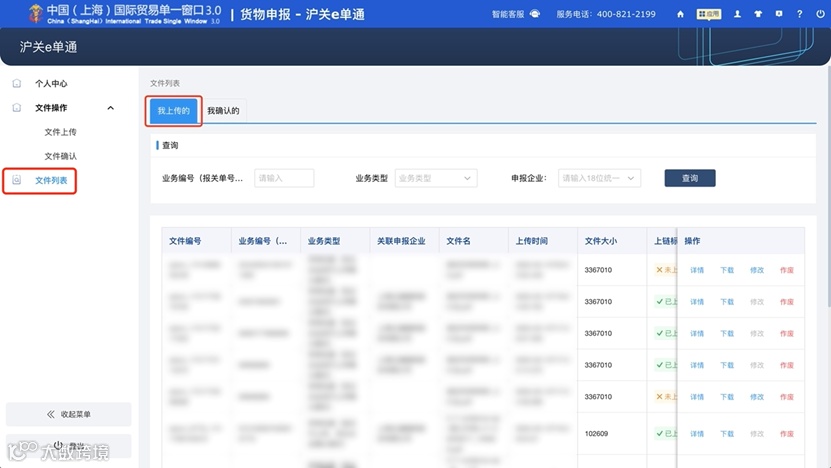Click the Single Window logo emblem

(x=36, y=14)
